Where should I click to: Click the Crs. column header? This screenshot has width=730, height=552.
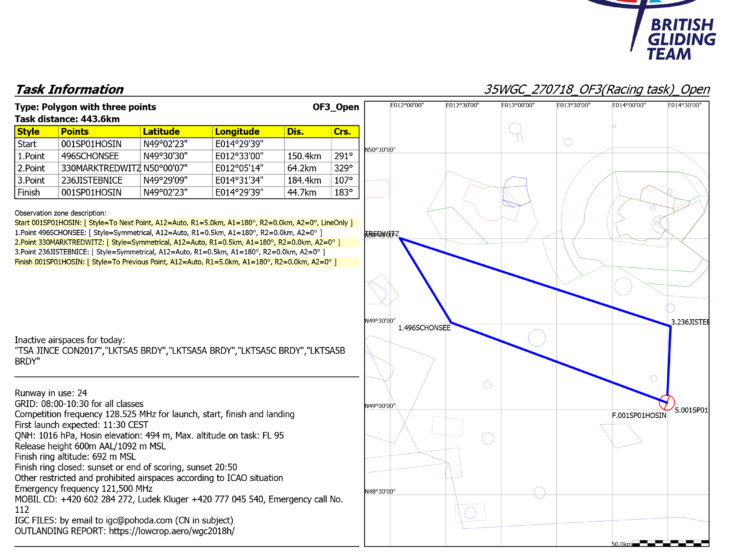[341, 131]
